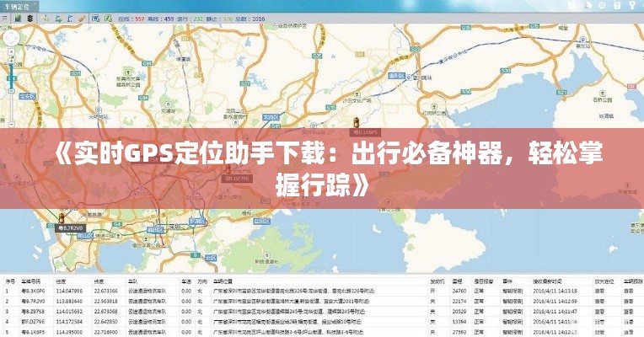
Task: Click vehicle marker 粤B.7R2V0 on map
Action: pyautogui.click(x=61, y=220)
